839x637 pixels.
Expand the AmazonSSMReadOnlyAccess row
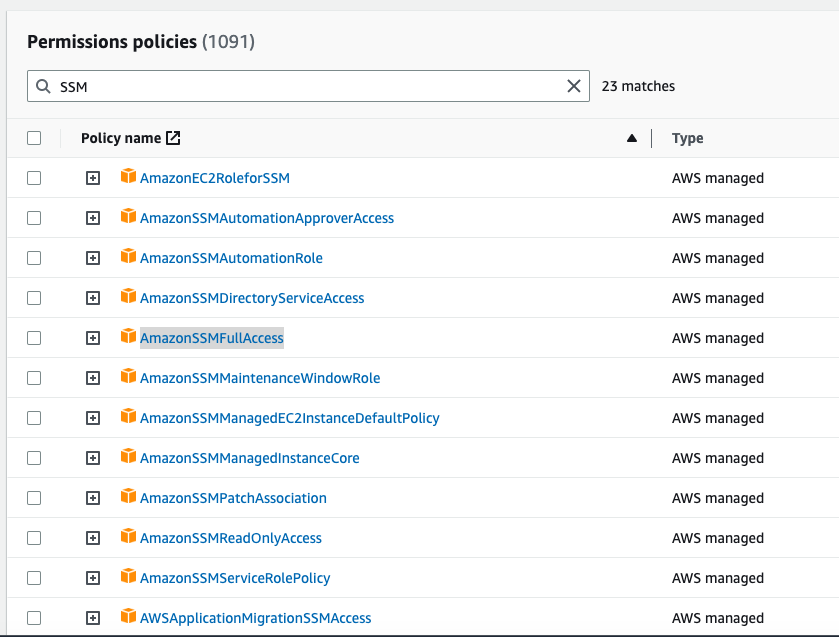(93, 538)
